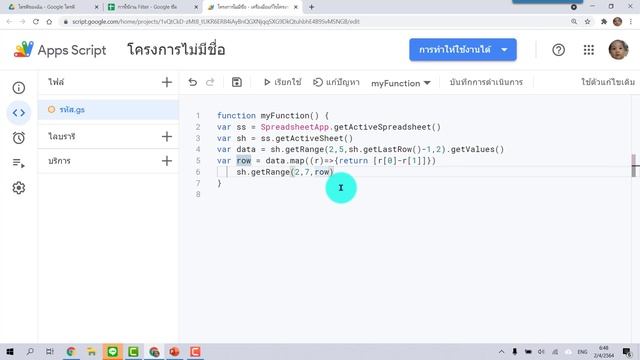This screenshot has height=360, width=640.
Task: Open the help question mark icon
Action: [x=558, y=50]
